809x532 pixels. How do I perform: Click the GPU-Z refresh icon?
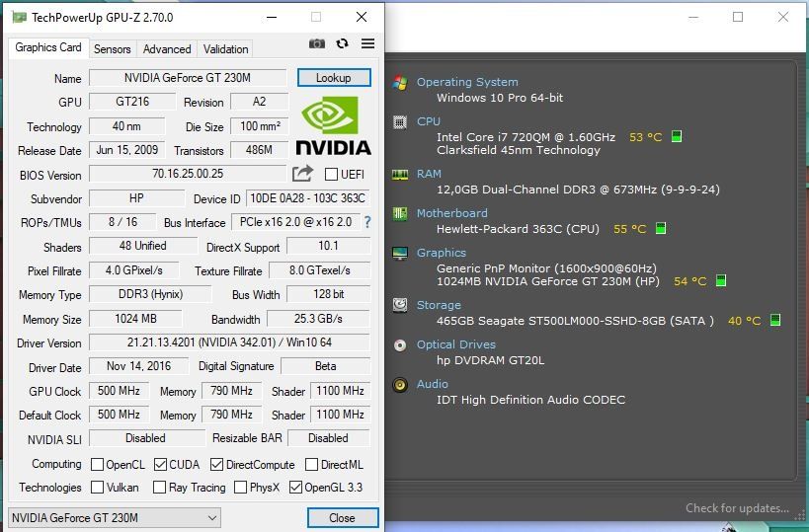[x=342, y=43]
